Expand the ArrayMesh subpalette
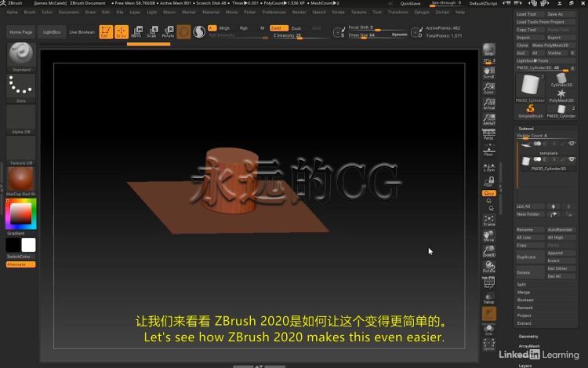588x368 pixels. coord(529,346)
